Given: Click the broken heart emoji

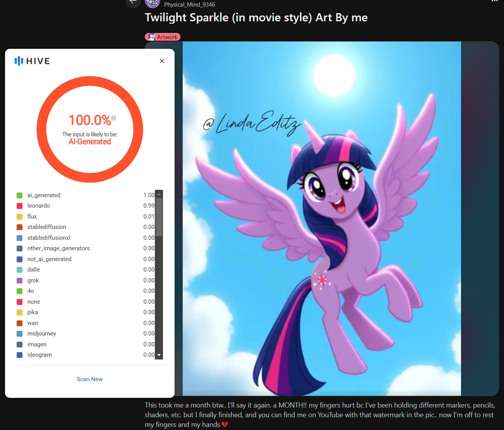Looking at the screenshot, I should [x=225, y=425].
